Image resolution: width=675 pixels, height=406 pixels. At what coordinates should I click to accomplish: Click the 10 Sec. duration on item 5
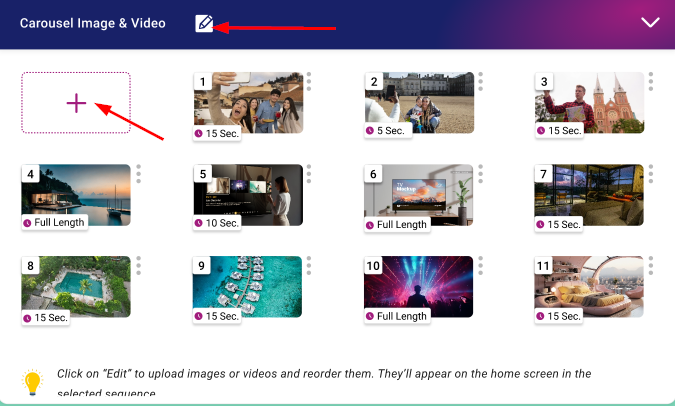(217, 223)
